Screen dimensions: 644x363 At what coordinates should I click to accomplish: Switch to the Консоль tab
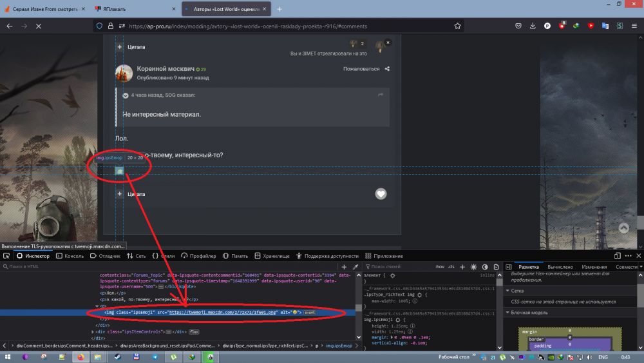70,256
